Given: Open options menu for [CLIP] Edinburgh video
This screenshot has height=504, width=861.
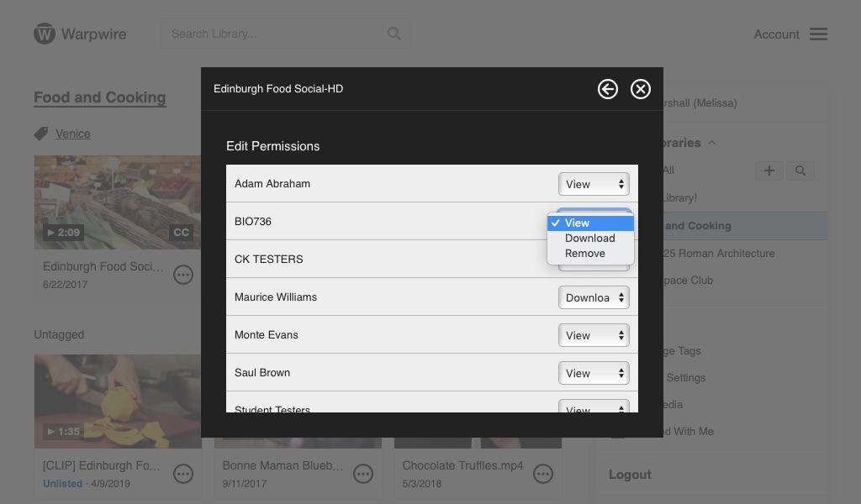Looking at the screenshot, I should (x=183, y=473).
